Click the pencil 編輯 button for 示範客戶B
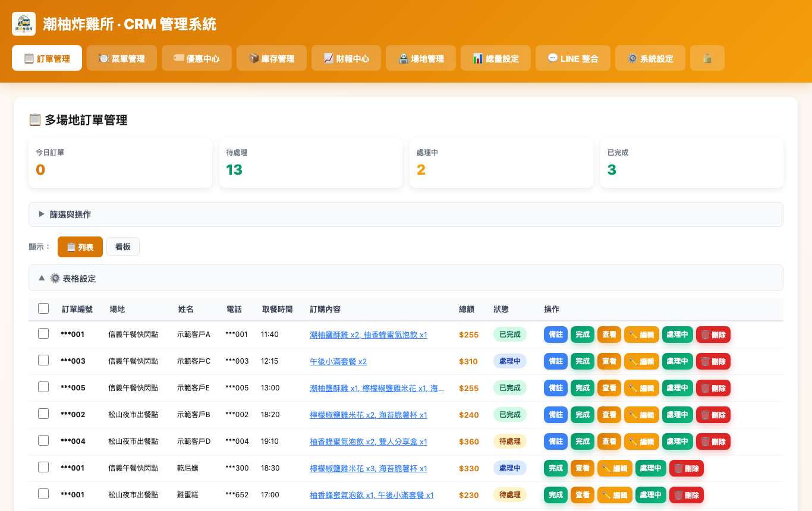 pos(641,415)
